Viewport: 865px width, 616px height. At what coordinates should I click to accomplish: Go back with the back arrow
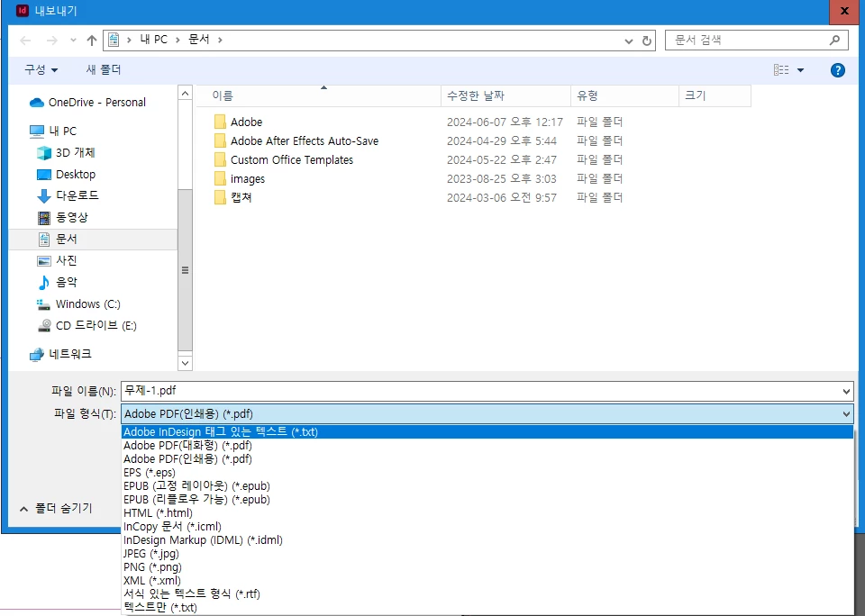coord(25,41)
